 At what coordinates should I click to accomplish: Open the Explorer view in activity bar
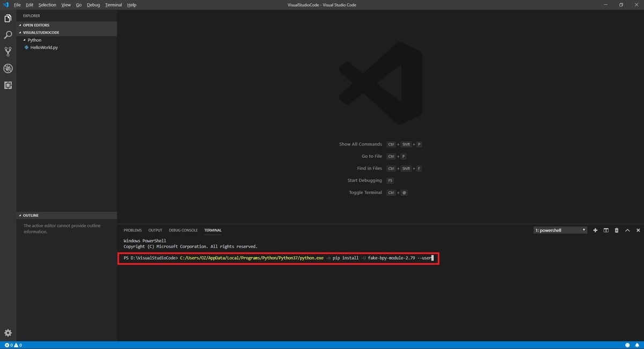[x=8, y=18]
